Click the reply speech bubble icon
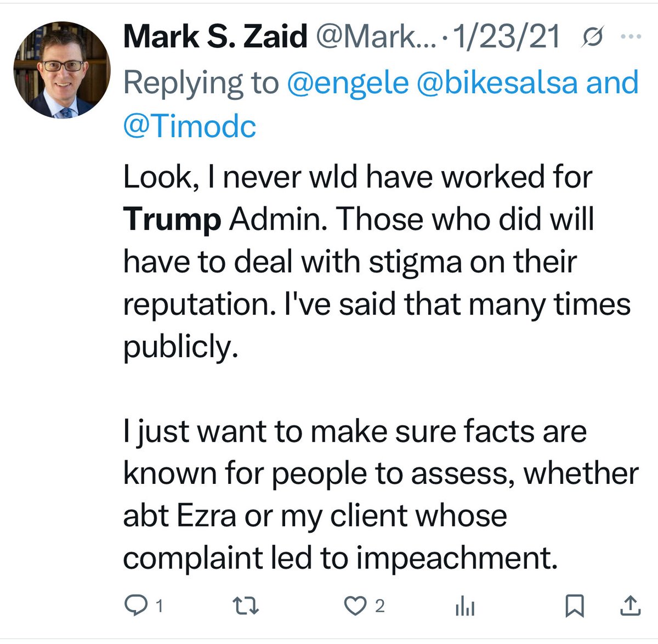658x644 pixels. coord(135,606)
